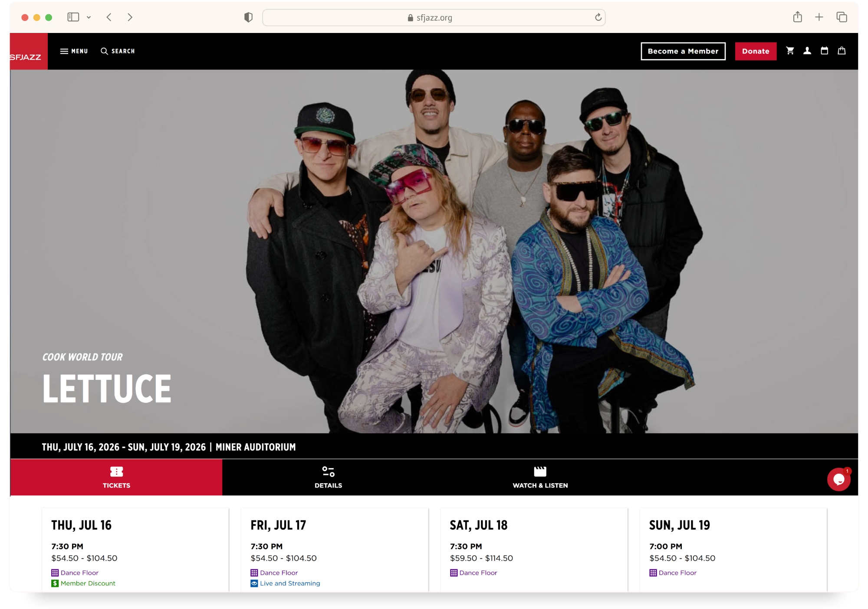Click the 7:00 PM time on Sun, Jul 19

tap(666, 547)
